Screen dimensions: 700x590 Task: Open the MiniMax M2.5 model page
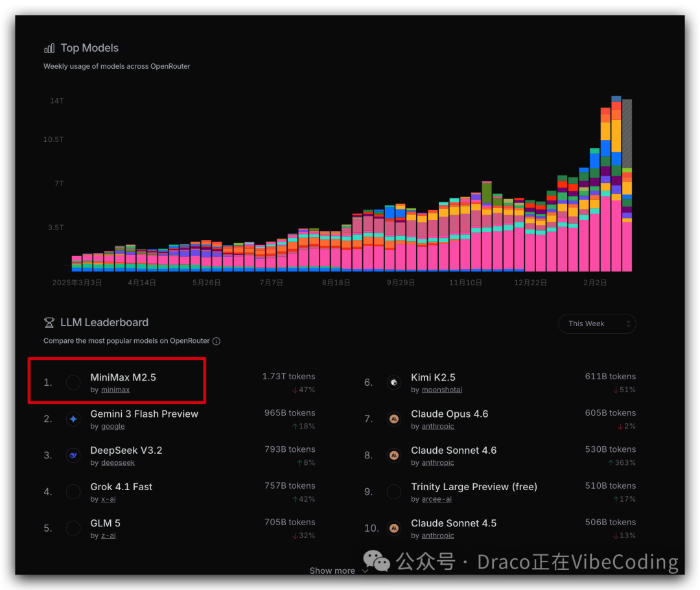[x=123, y=377]
